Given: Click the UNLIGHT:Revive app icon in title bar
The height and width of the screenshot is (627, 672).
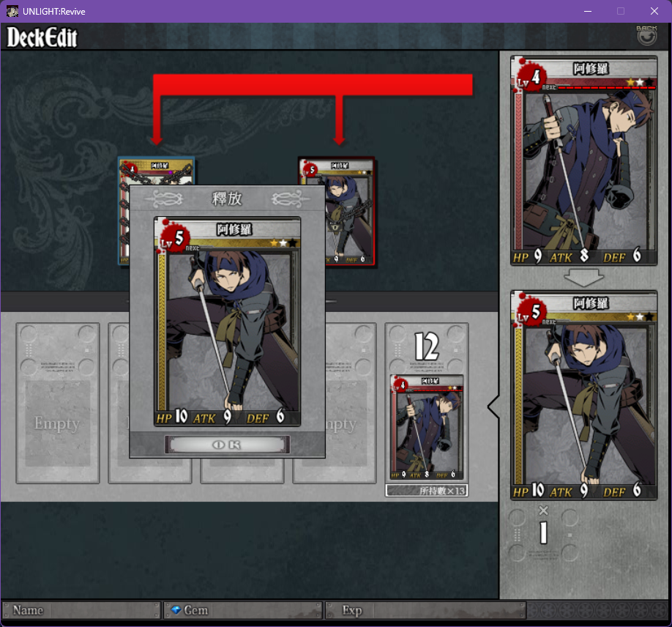Looking at the screenshot, I should tap(12, 11).
